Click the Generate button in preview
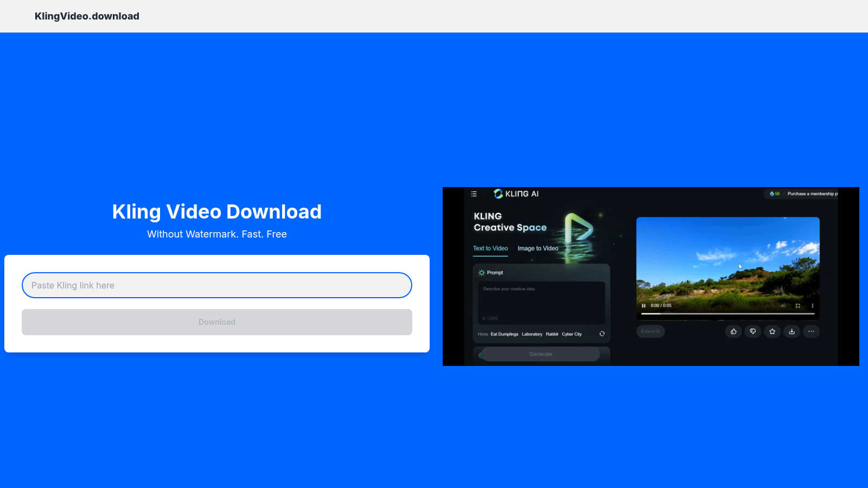Viewport: 868px width, 488px height. [x=541, y=354]
